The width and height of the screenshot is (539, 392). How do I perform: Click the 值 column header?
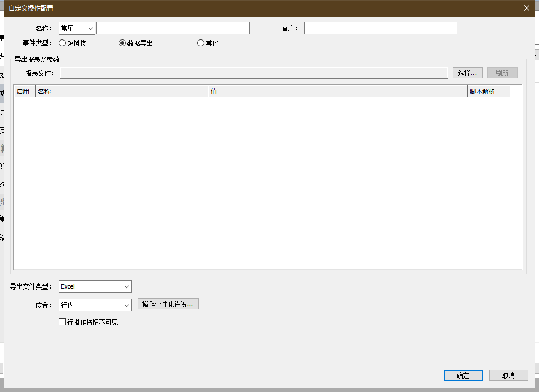(337, 92)
